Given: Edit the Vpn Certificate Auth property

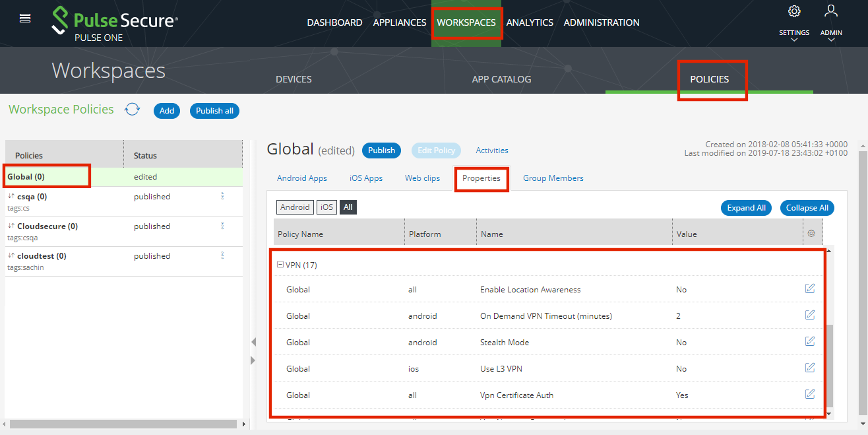Looking at the screenshot, I should (809, 394).
